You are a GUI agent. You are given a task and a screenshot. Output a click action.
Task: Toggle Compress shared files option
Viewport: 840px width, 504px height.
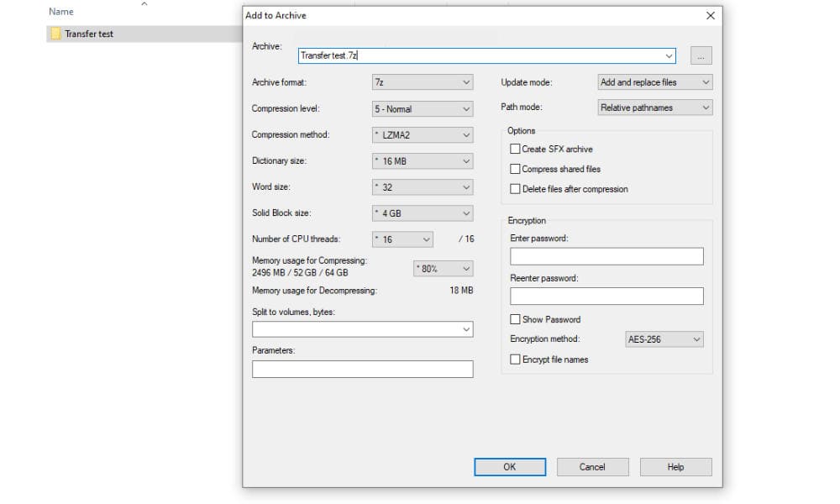pos(516,169)
